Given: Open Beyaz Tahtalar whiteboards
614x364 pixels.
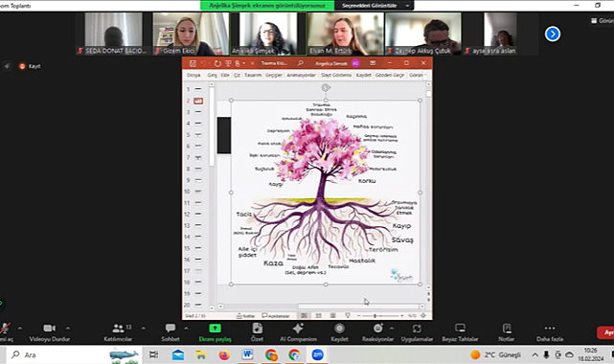Looking at the screenshot, I should pyautogui.click(x=460, y=332).
